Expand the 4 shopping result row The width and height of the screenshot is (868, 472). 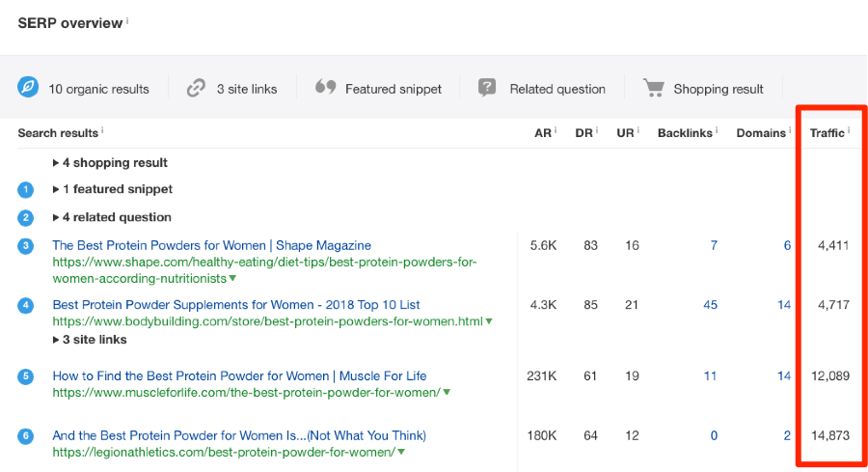tap(110, 163)
